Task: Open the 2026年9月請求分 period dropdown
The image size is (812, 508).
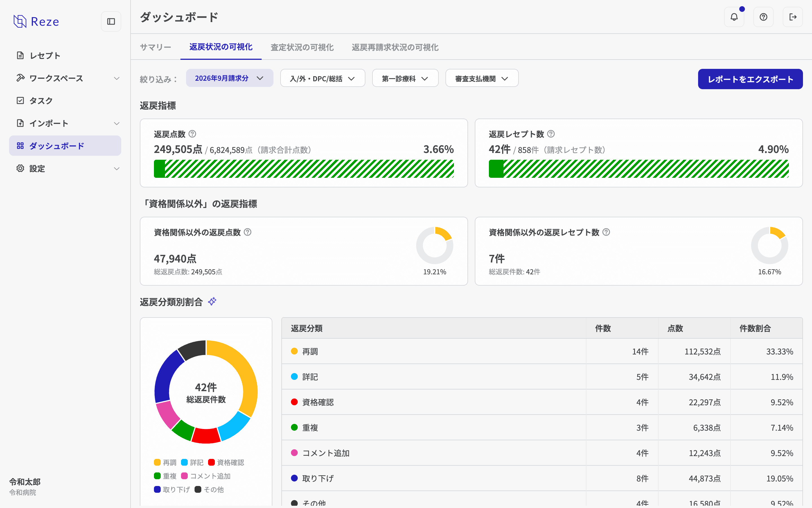Action: [230, 78]
